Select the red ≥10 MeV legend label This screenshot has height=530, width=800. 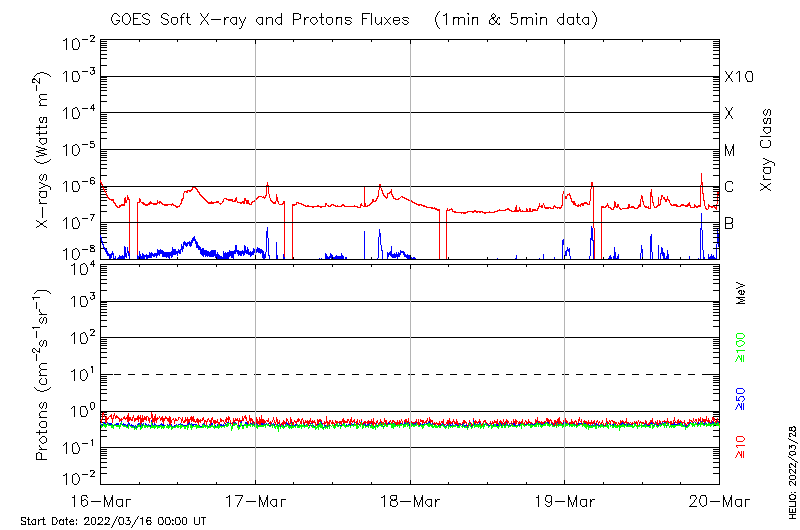coord(741,447)
